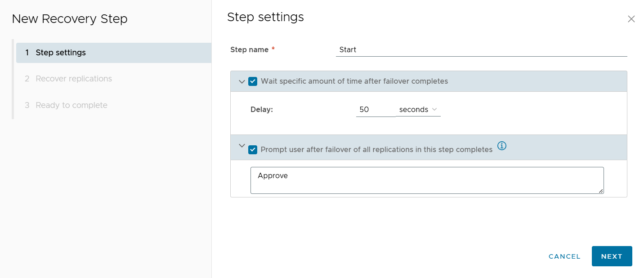Screen dimensions: 644x278
Task: Click the info icon beside Prompt user
Action: point(502,146)
